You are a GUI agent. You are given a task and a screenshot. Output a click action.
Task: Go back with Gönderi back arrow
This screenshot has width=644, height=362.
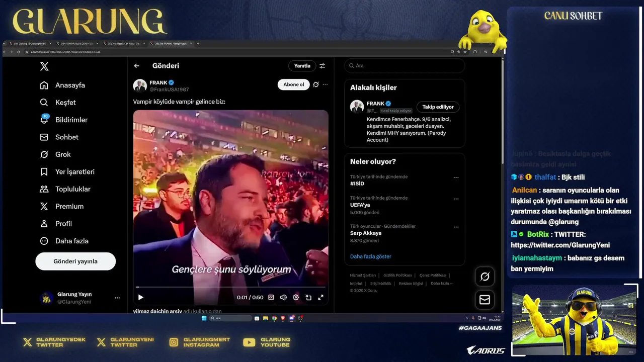(137, 66)
